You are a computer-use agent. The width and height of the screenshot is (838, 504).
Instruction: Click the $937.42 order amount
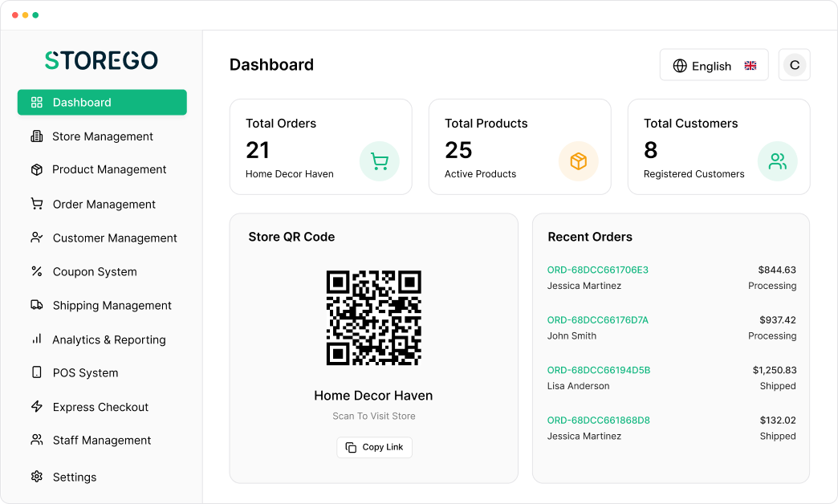click(x=778, y=320)
